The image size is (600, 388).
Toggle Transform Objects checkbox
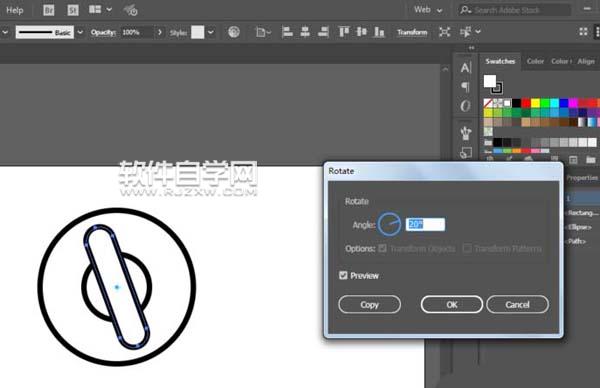[382, 248]
